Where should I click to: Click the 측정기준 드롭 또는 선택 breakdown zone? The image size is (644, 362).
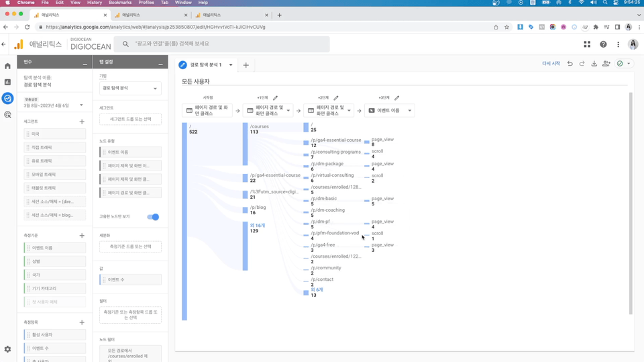coord(130,247)
